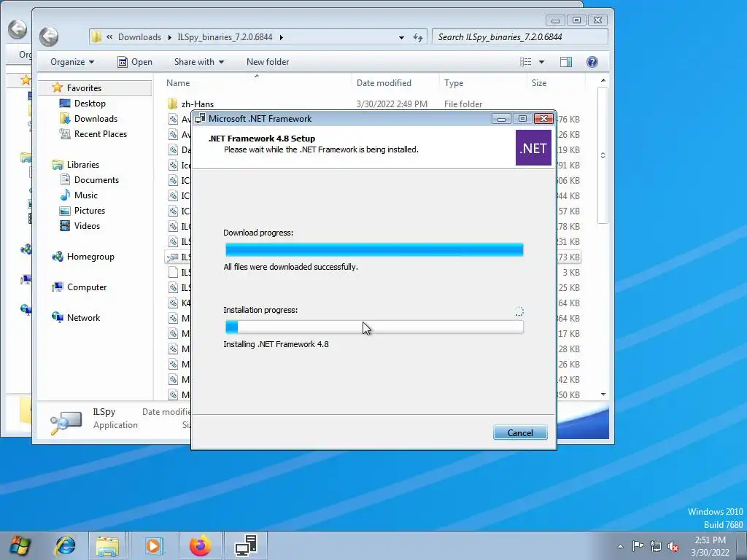This screenshot has width=747, height=560.
Task: Click the Microsoft .NET Framework title bar icon
Action: 200,119
